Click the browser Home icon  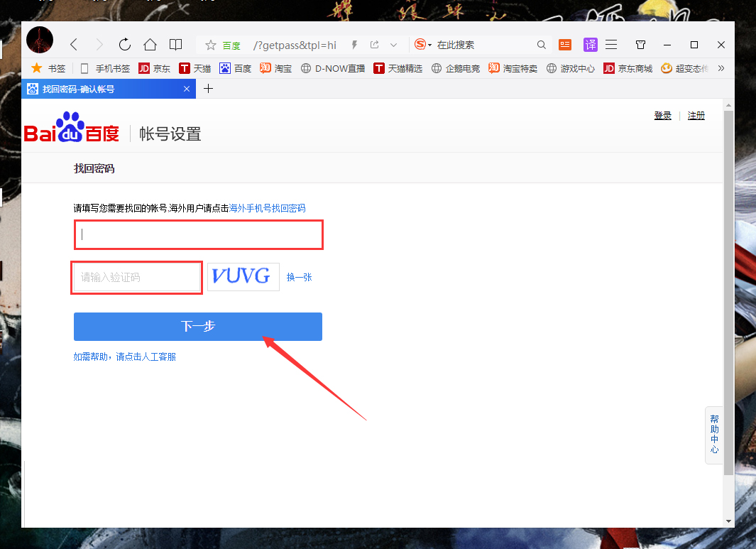[150, 44]
